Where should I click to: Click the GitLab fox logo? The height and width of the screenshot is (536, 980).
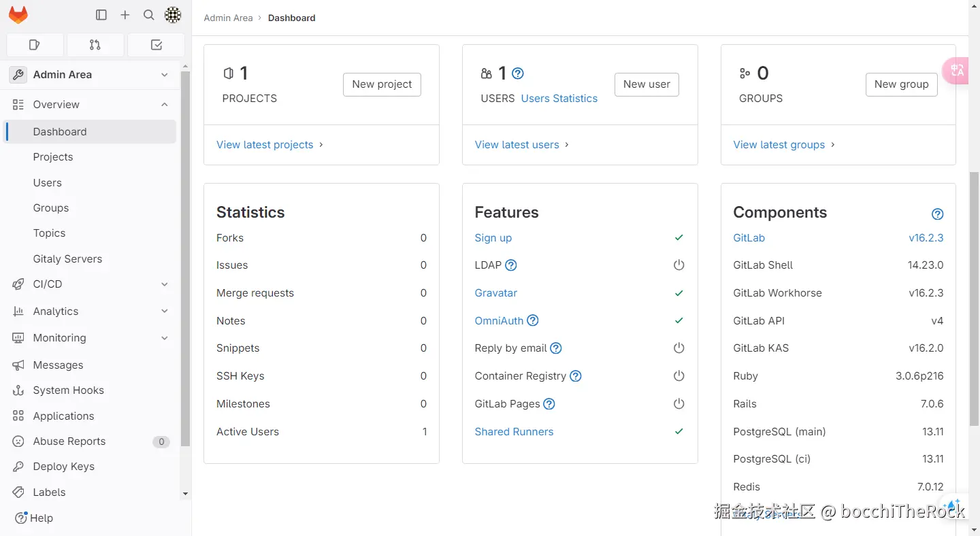click(18, 15)
